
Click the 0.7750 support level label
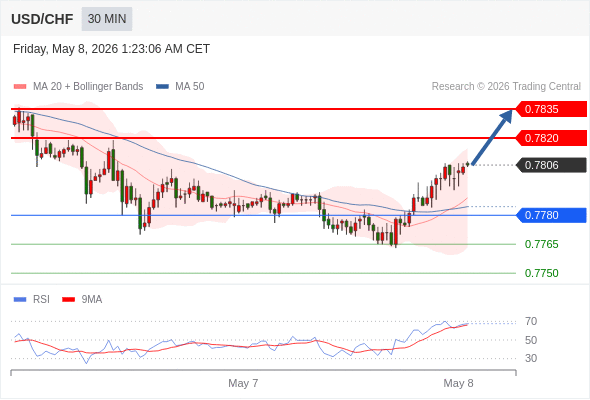click(x=541, y=273)
